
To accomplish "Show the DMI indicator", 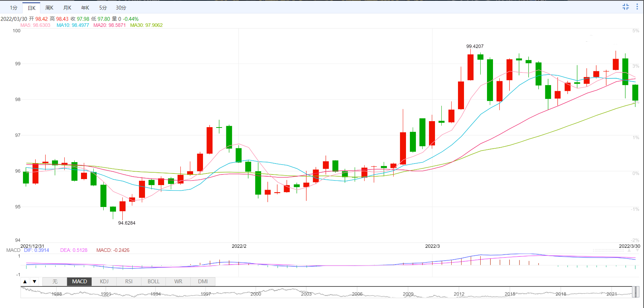I will pos(203,282).
